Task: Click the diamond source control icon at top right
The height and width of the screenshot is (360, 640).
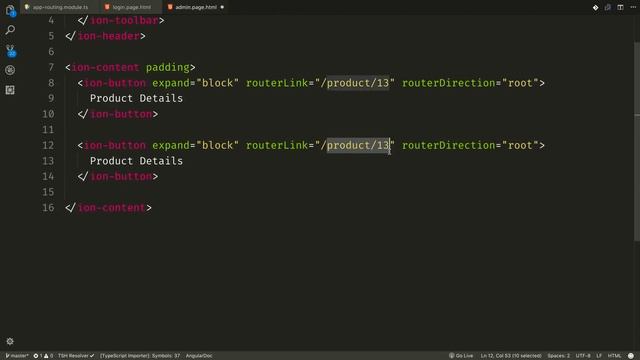Action: [x=596, y=7]
